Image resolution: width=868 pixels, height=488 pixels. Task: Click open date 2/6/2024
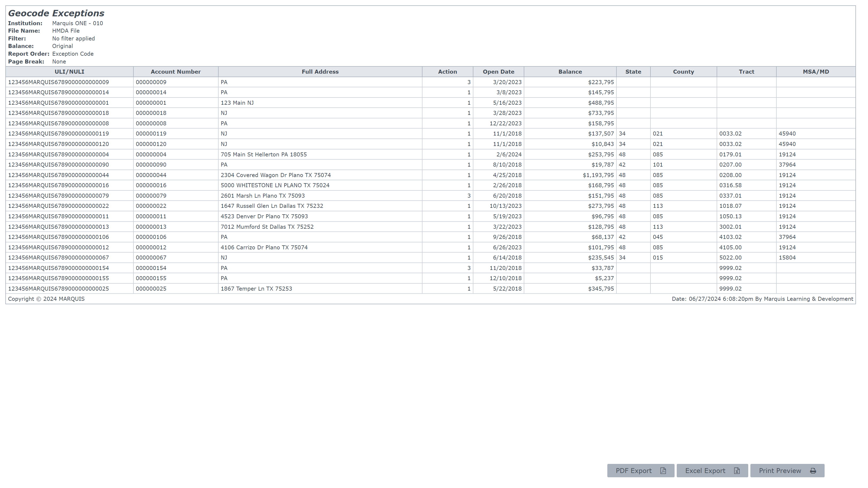click(509, 154)
